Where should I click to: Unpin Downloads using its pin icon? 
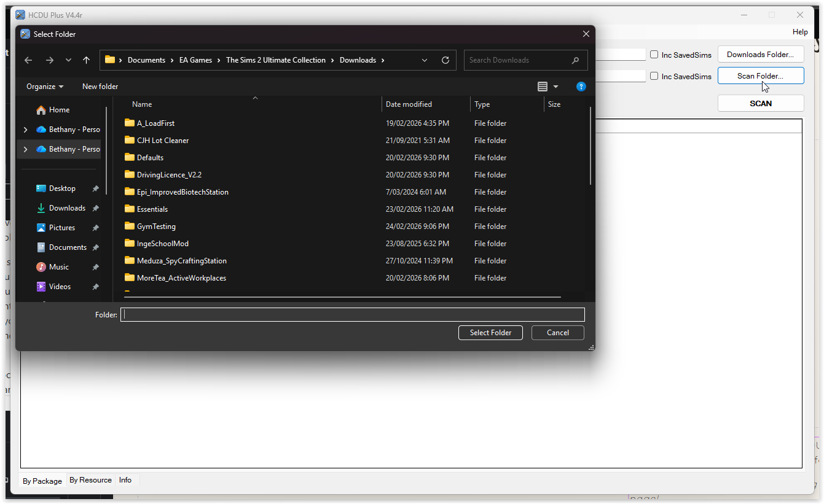95,207
